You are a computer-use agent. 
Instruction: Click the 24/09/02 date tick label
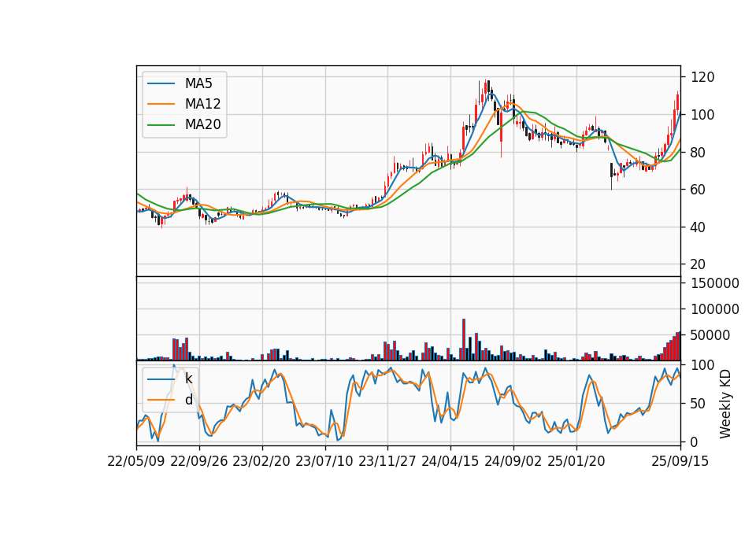[513, 461]
